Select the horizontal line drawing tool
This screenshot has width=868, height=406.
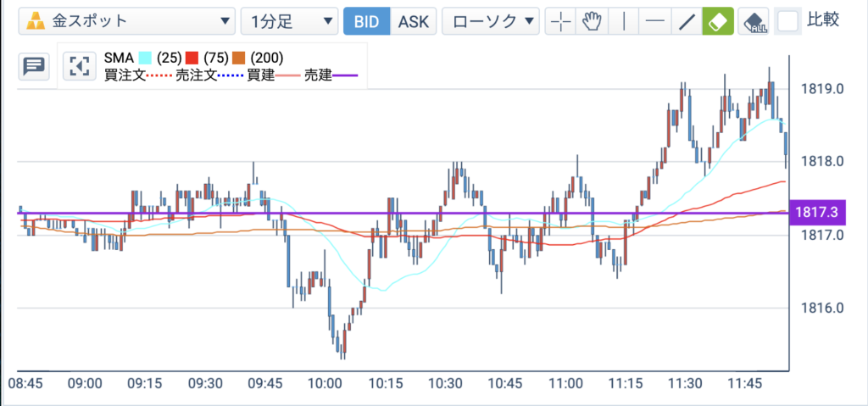[x=655, y=21]
